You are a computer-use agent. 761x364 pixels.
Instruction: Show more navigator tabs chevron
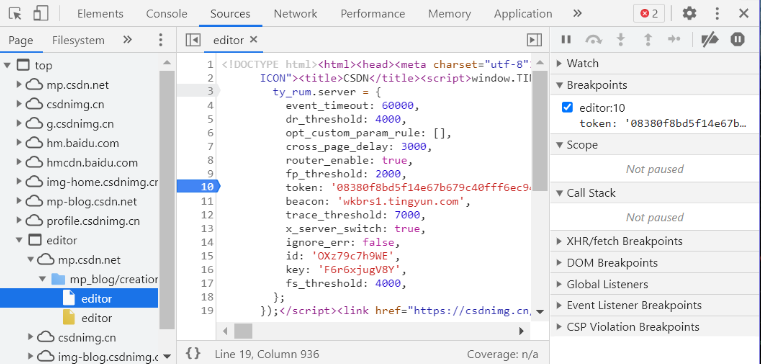point(127,40)
